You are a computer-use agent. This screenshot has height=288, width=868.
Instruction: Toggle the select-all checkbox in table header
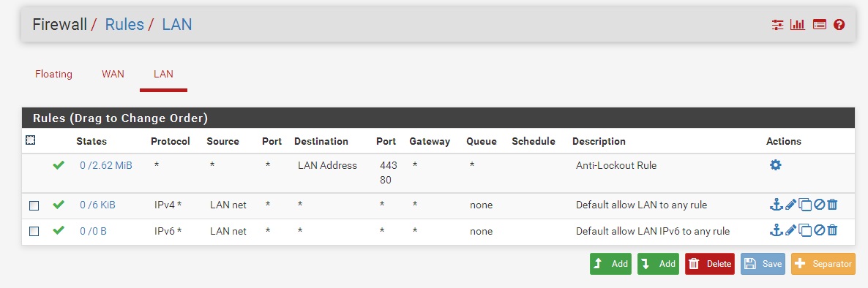pos(31,140)
